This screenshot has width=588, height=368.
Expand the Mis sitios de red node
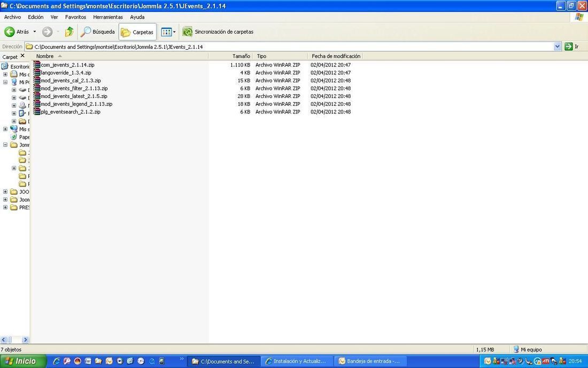tap(5, 129)
